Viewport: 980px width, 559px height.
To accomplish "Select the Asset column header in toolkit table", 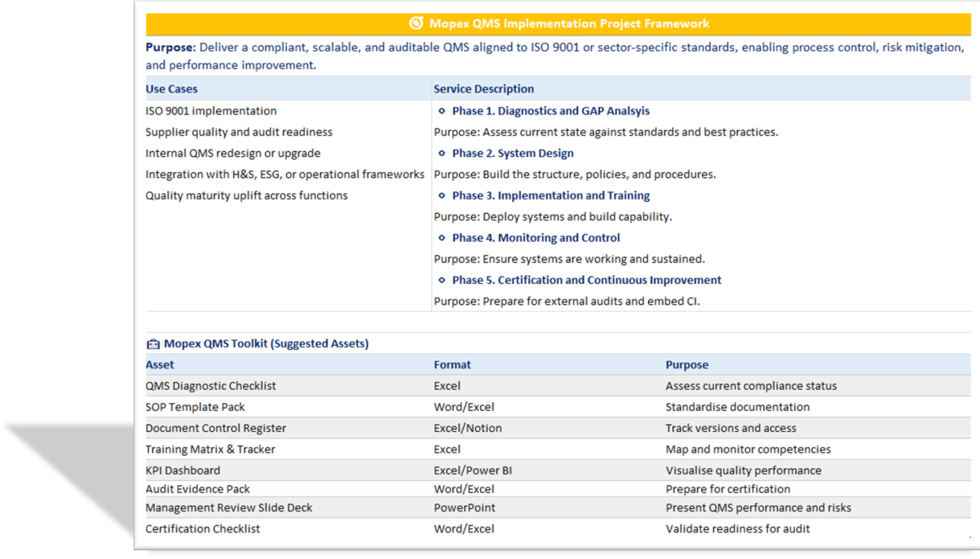I will pos(160,365).
